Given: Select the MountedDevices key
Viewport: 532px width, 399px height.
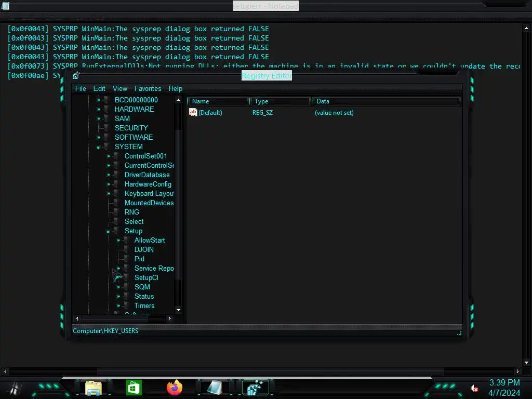Looking at the screenshot, I should tap(149, 203).
